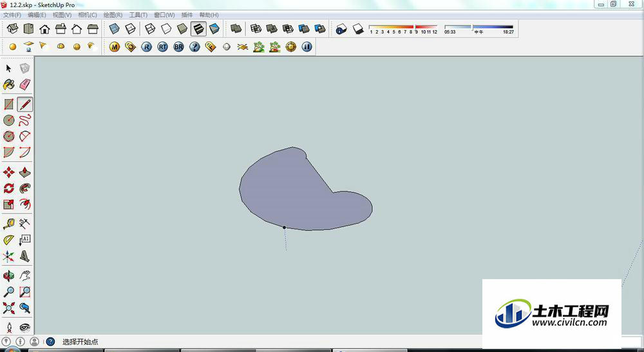
Task: Select the Circle drawing tool
Action: click(8, 120)
